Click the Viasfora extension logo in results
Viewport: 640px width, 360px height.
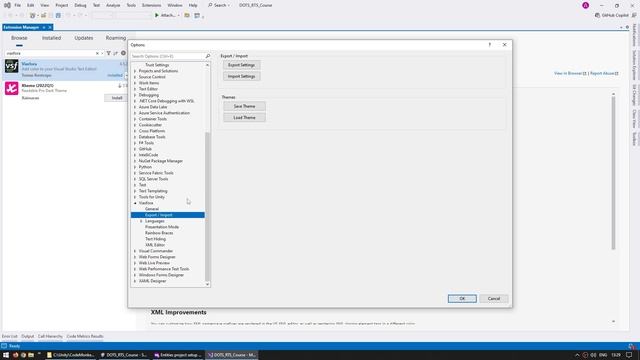(11, 66)
